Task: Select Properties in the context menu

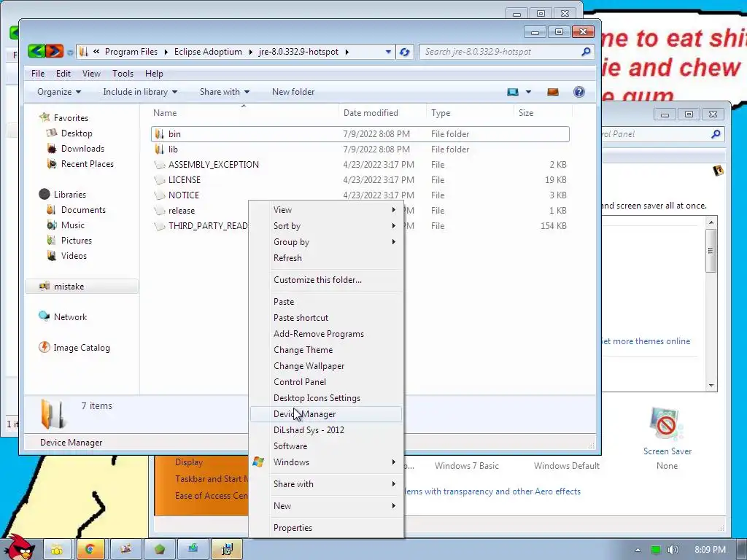Action: [326, 528]
